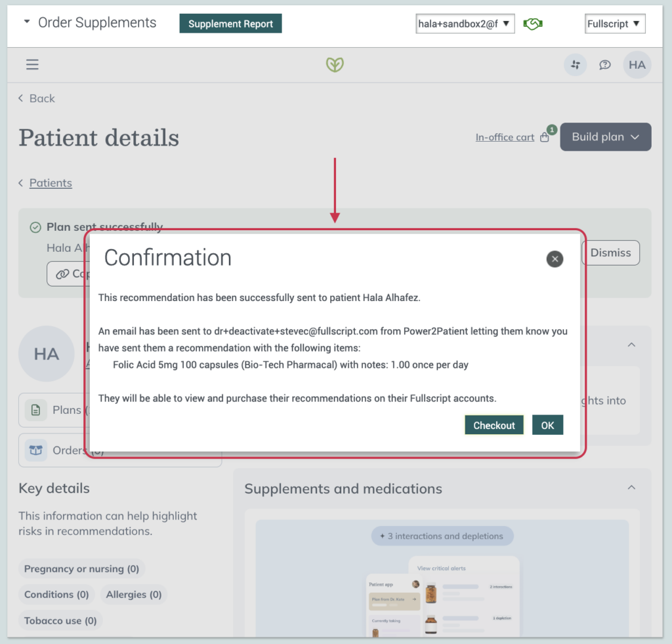Collapse the Supplements and medications section
The width and height of the screenshot is (672, 644).
click(631, 488)
